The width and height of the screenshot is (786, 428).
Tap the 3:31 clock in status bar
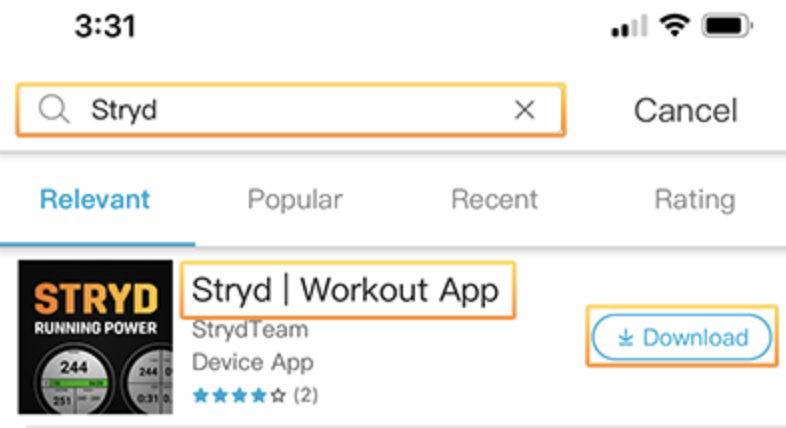(105, 26)
